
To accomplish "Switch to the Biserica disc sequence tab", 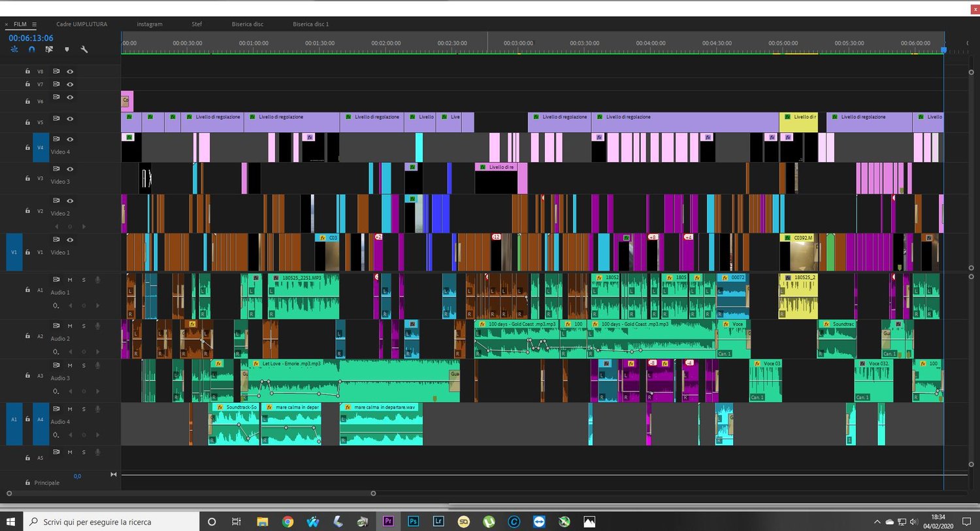I will pyautogui.click(x=248, y=24).
